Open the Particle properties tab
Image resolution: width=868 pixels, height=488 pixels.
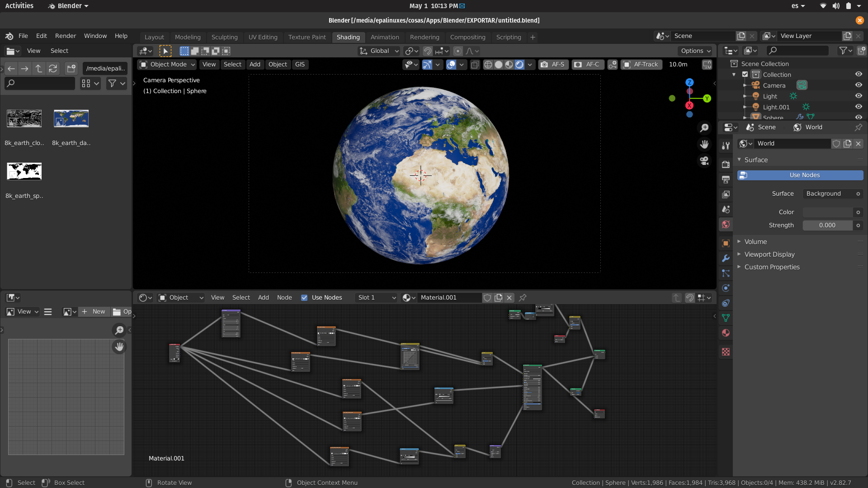pyautogui.click(x=726, y=273)
